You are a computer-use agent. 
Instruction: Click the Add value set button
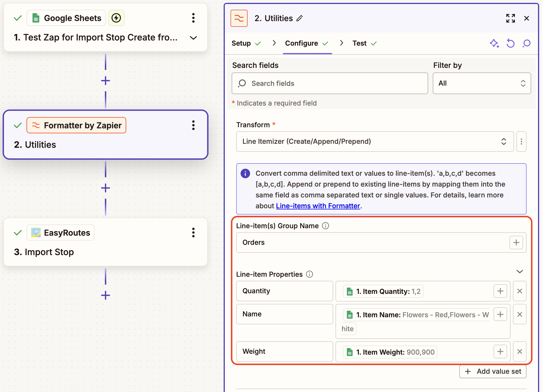coord(493,371)
